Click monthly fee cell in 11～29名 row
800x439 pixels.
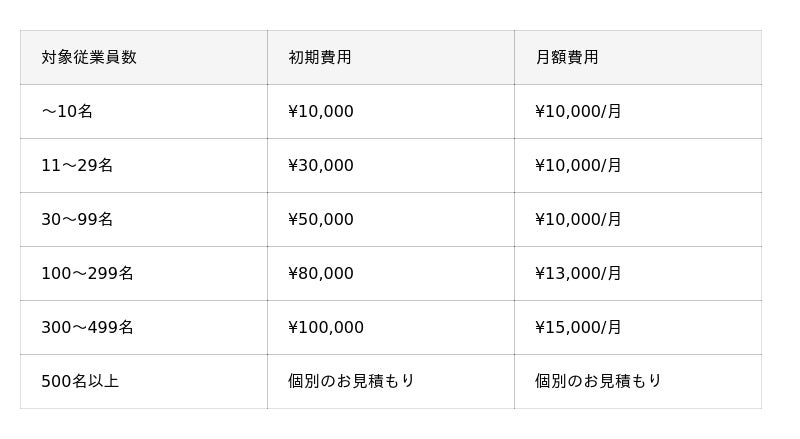point(578,165)
